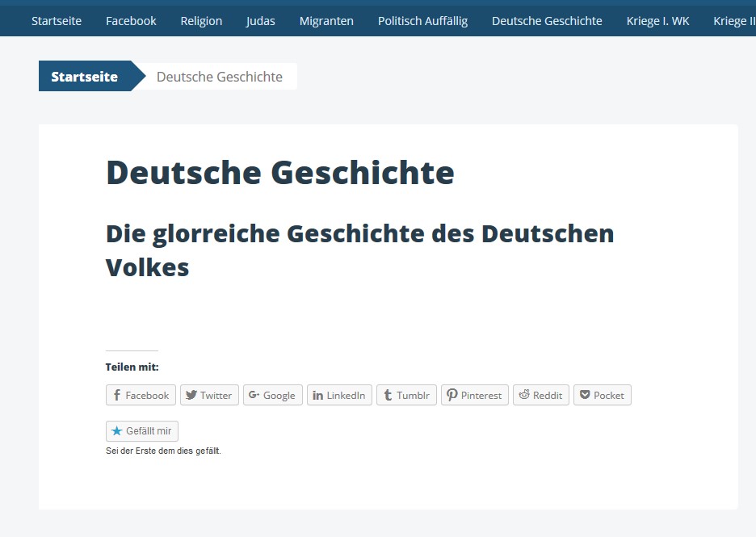Screen dimensions: 756x537
Task: Open Migranten menu item
Action: (326, 21)
